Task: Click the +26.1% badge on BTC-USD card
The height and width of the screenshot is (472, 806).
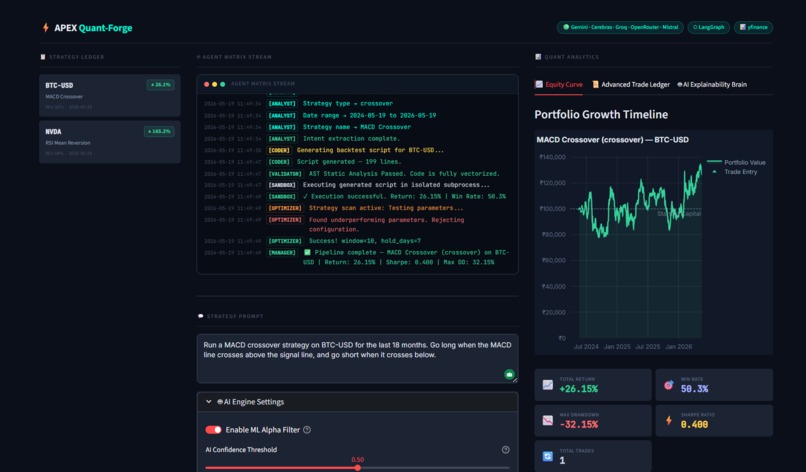Action: point(160,85)
